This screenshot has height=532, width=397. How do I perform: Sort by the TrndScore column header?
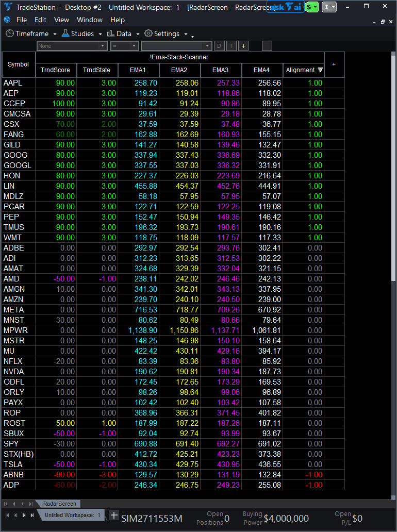[56, 70]
